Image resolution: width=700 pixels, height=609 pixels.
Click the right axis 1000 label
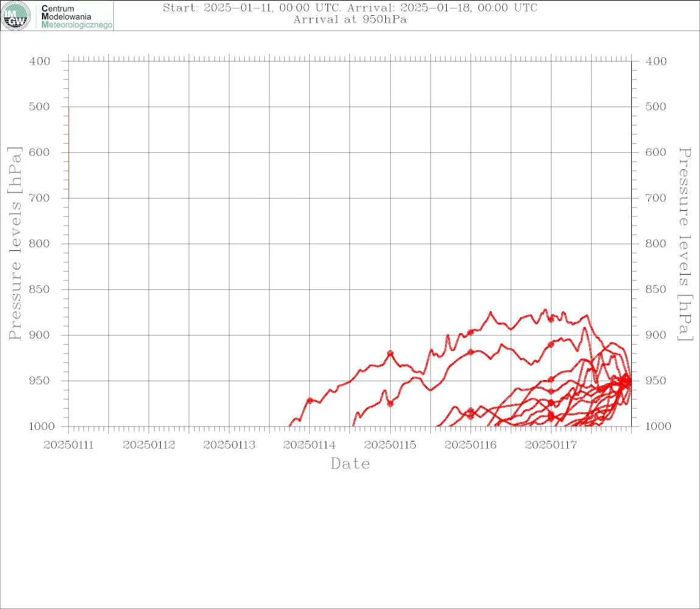658,426
